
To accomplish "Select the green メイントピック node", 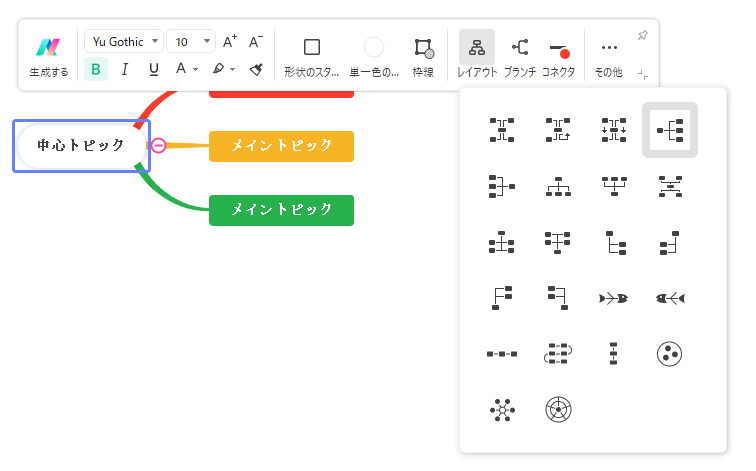I will 282,210.
